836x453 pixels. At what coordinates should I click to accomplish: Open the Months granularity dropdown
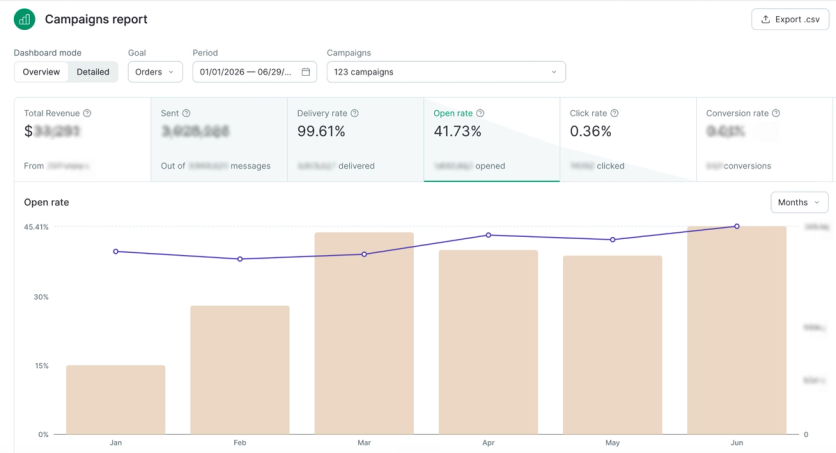coord(799,203)
